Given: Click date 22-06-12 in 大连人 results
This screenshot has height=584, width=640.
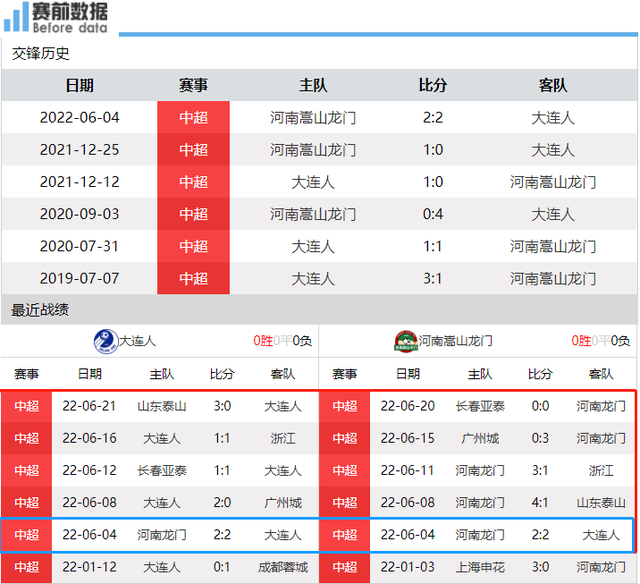Looking at the screenshot, I should 89,471.
